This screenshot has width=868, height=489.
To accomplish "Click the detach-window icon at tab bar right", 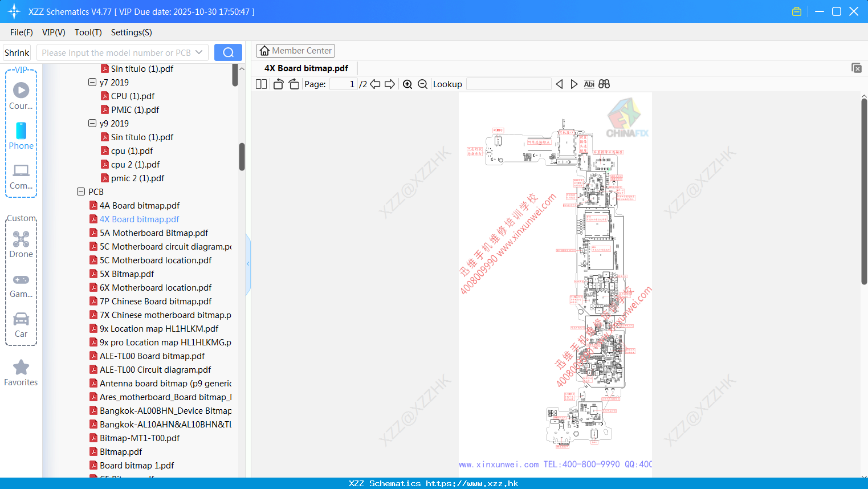I will (857, 68).
